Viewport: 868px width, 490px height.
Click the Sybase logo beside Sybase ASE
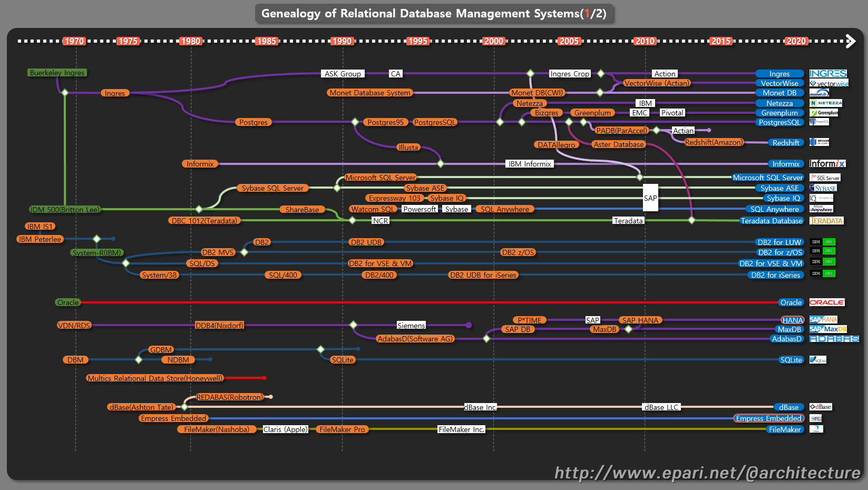coord(823,188)
